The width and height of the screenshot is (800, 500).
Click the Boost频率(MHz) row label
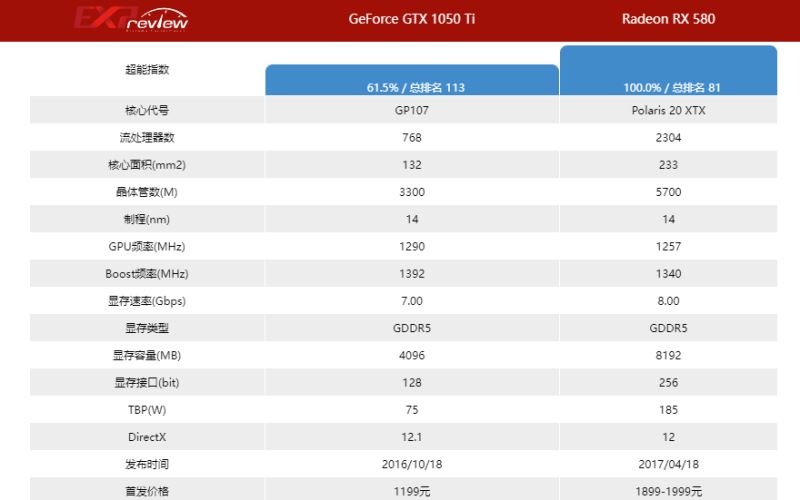click(147, 273)
